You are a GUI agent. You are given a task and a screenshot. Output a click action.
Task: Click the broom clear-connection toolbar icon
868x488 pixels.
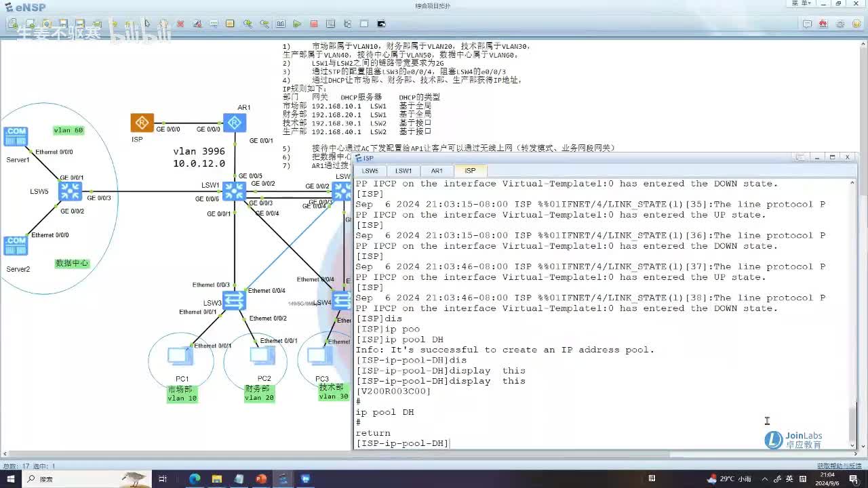pos(197,24)
